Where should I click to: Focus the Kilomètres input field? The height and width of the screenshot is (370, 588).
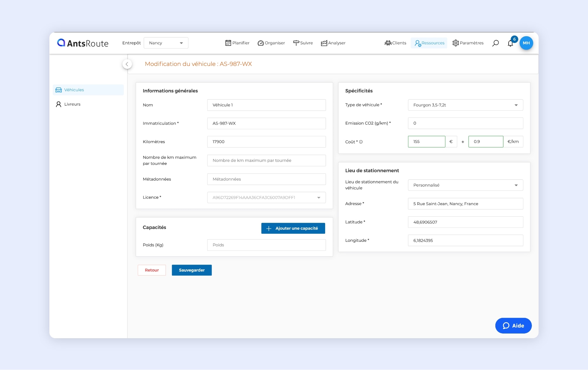tap(266, 142)
